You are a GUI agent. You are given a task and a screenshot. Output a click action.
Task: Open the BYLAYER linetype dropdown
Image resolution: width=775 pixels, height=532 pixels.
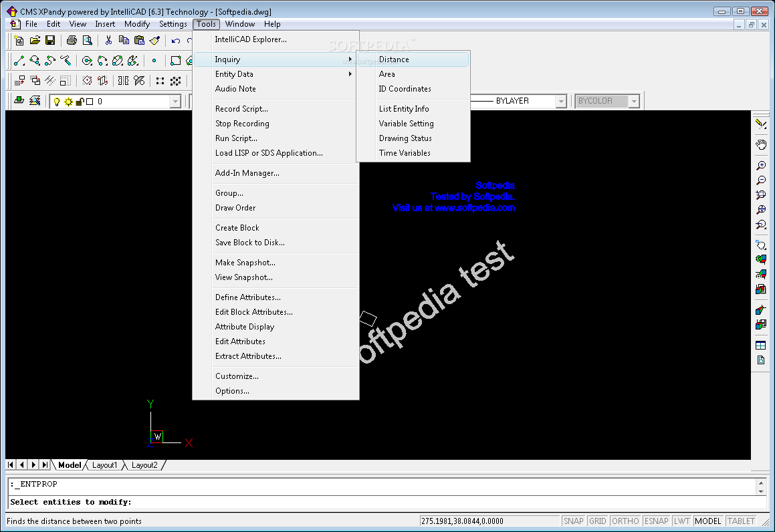[560, 102]
